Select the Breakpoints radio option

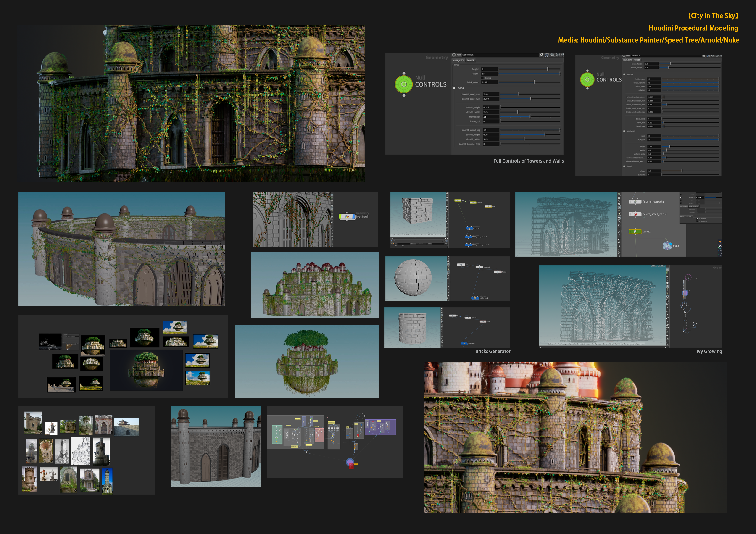(x=694, y=206)
